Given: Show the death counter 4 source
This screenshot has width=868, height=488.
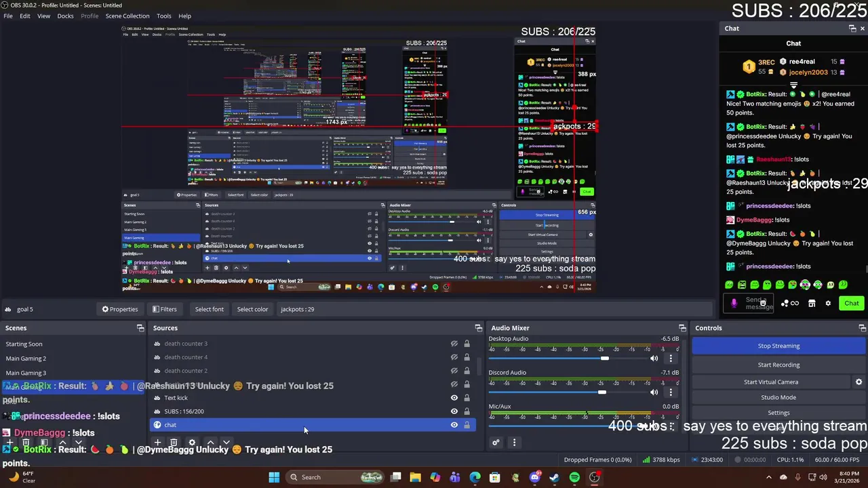Looking at the screenshot, I should coord(454,357).
